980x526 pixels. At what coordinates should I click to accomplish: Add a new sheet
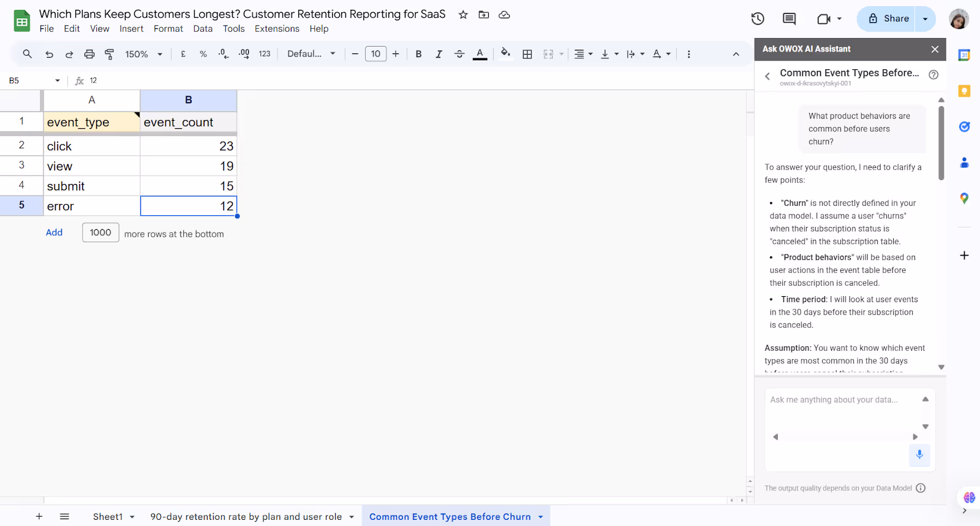coord(39,517)
